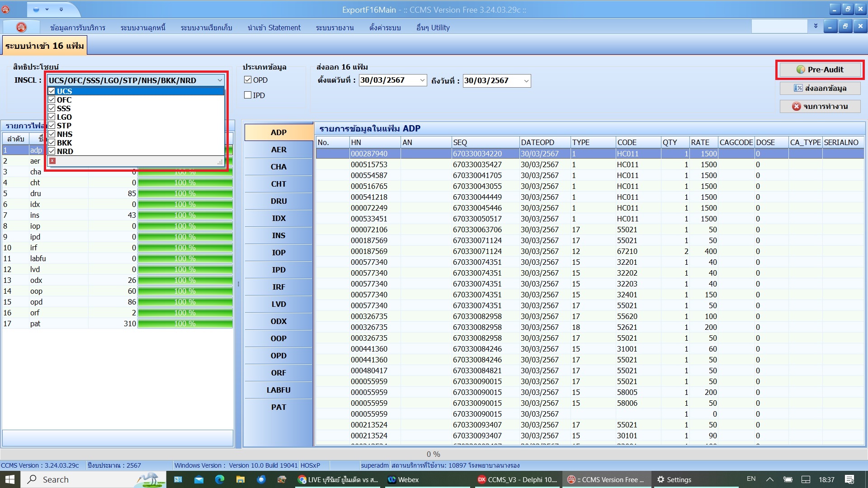Screen dimensions: 868x488
Task: Select the PAT file tab button
Action: click(x=278, y=407)
